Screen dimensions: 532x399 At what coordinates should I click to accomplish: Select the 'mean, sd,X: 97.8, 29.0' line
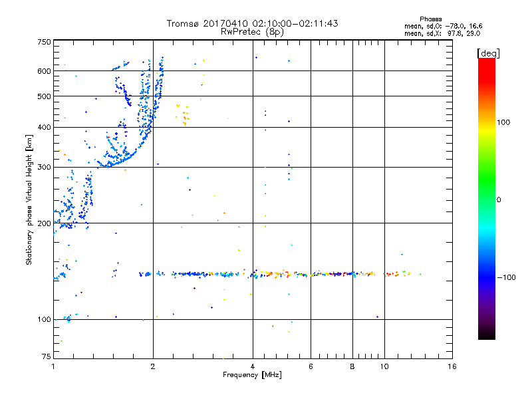click(442, 33)
